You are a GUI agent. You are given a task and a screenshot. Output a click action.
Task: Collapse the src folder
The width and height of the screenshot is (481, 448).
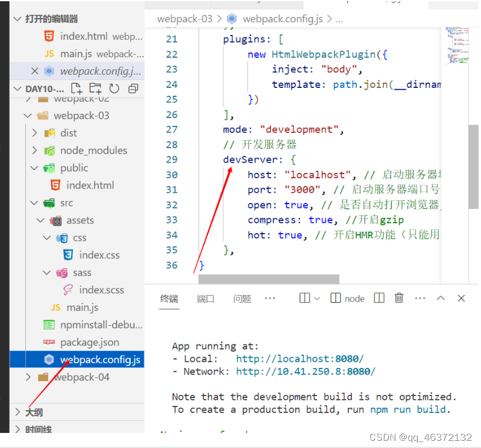coord(34,203)
